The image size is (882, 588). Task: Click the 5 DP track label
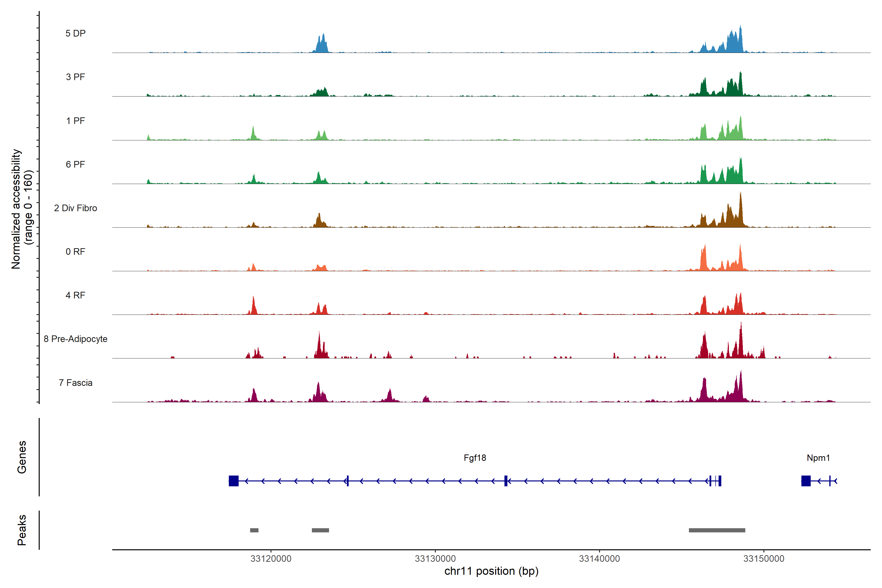pyautogui.click(x=75, y=33)
